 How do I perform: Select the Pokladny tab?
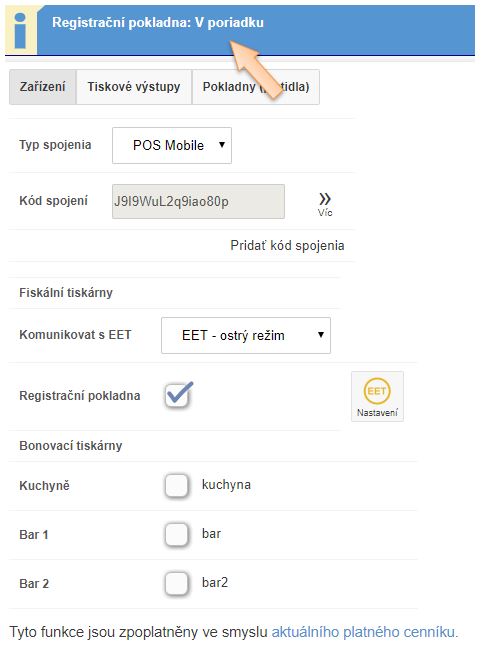256,87
